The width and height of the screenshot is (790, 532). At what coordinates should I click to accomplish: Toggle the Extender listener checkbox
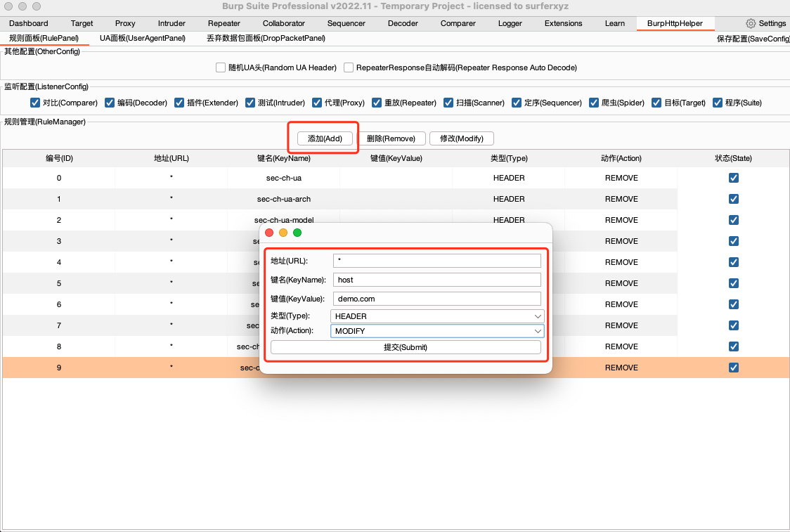[x=179, y=103]
